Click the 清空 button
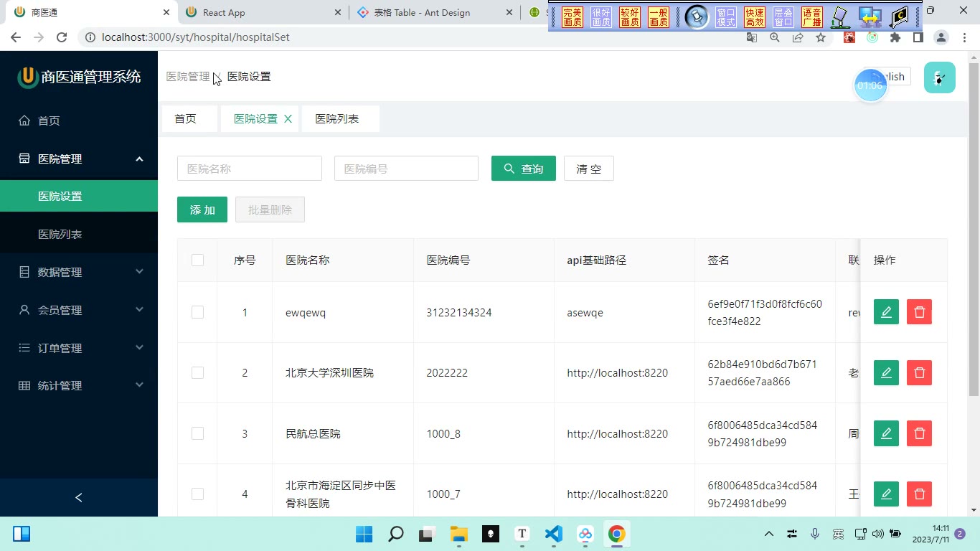The height and width of the screenshot is (551, 980). [589, 169]
